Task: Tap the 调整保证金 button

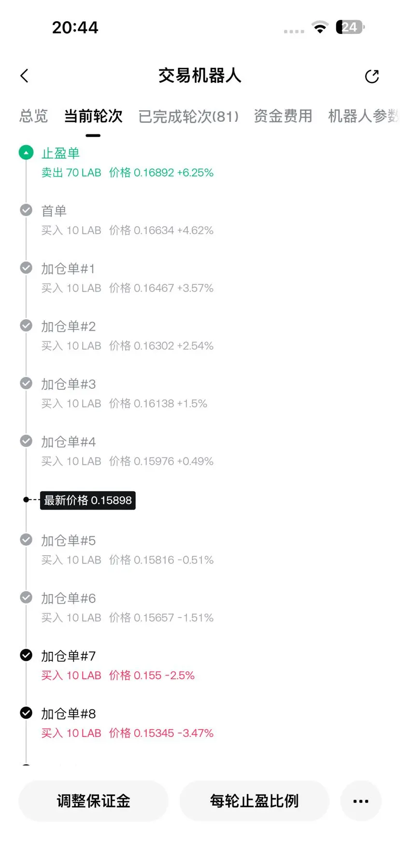Action: (93, 801)
